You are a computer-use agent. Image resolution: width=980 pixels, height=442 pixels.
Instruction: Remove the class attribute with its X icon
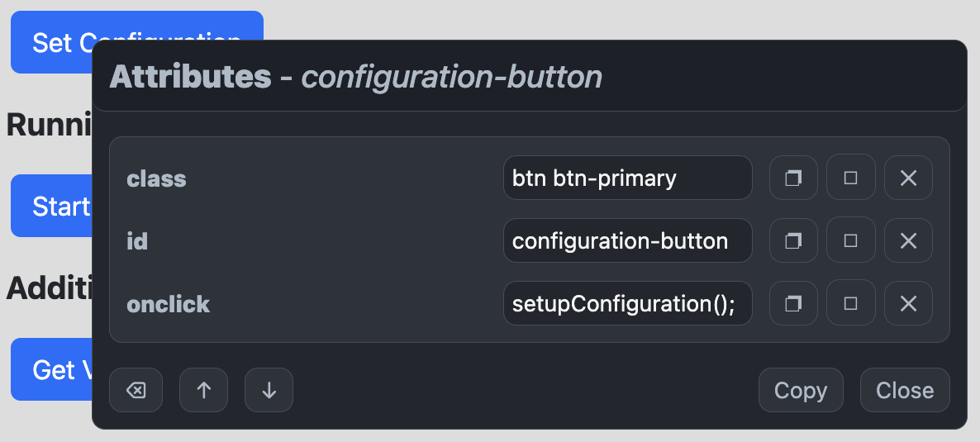(x=908, y=178)
